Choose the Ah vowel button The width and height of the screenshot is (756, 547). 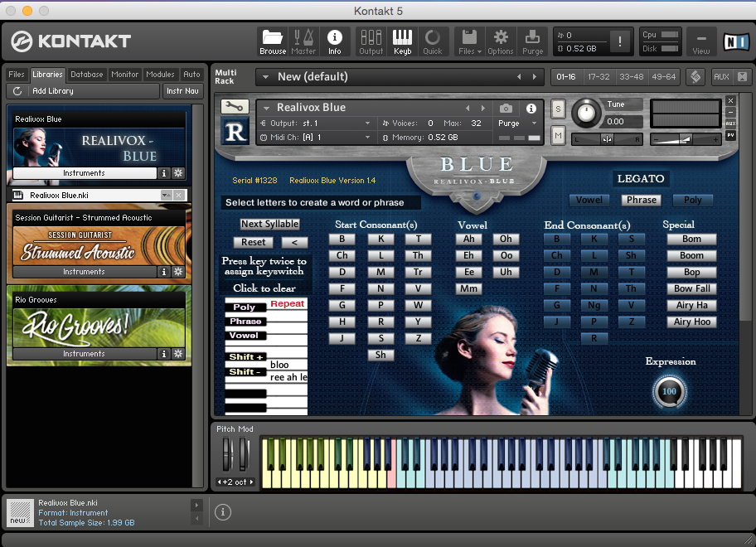click(468, 239)
